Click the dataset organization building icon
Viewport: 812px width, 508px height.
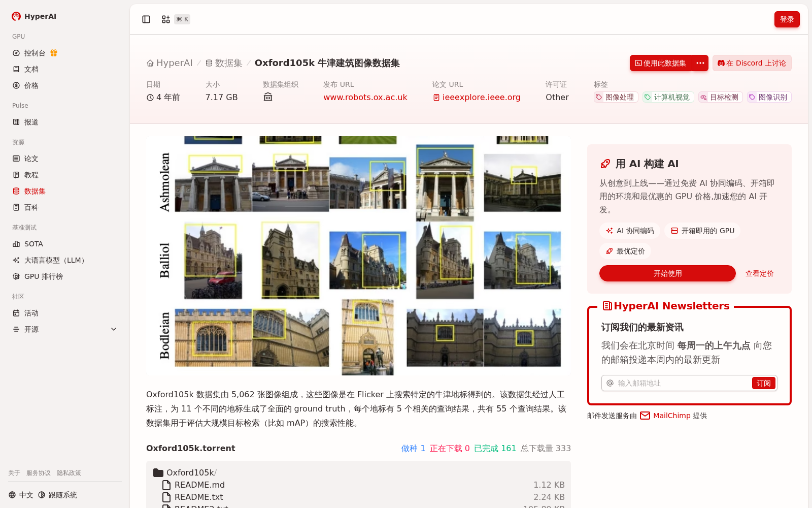268,97
